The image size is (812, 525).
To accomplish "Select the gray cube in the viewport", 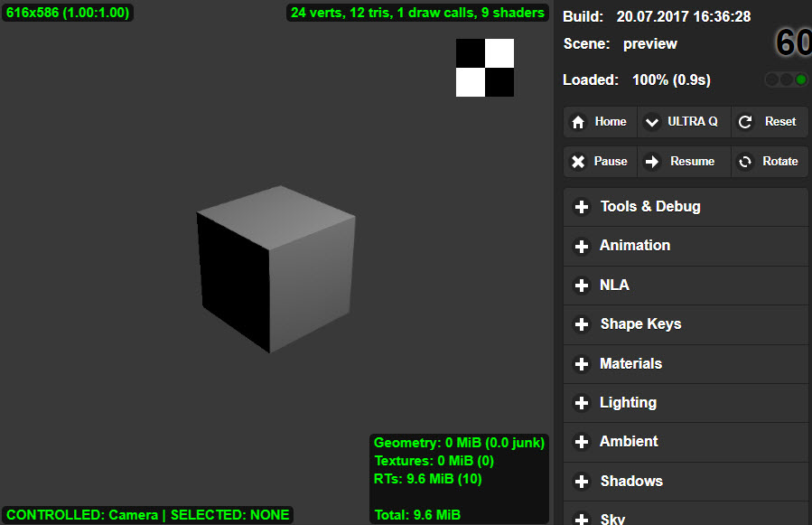I will [x=275, y=269].
